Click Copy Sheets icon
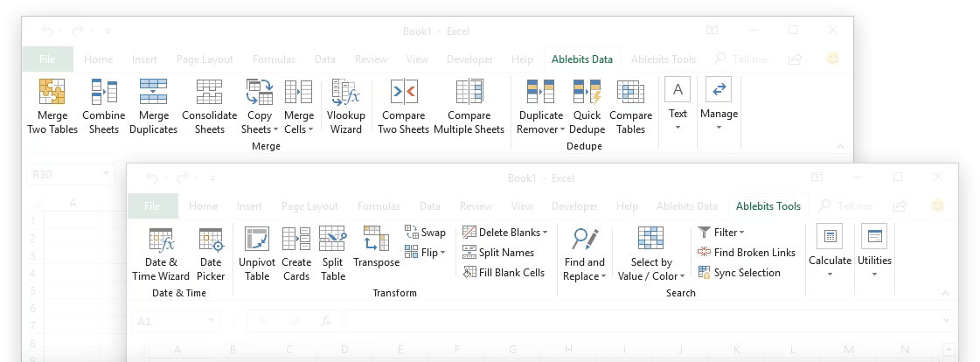Screen dimensions: 980x362 click(260, 91)
